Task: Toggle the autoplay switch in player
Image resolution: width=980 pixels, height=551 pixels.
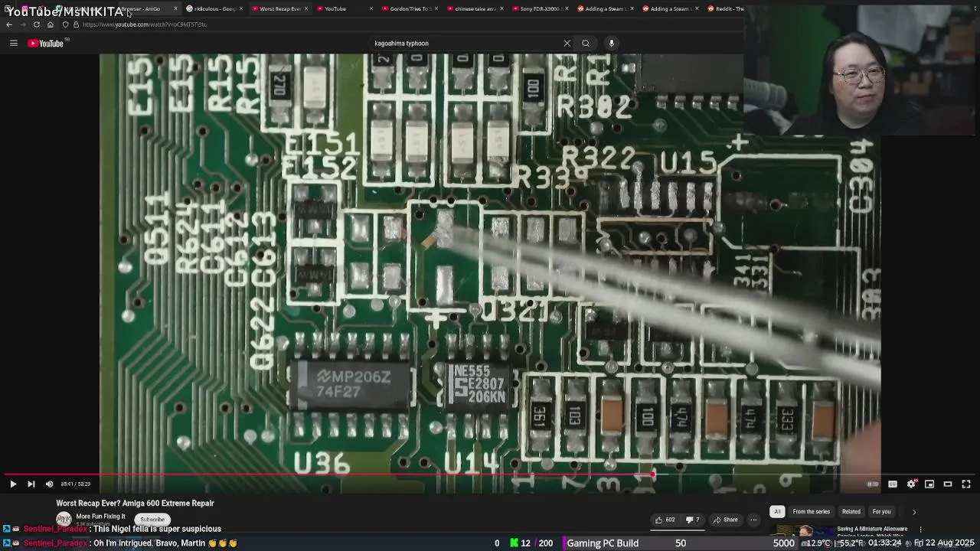Action: point(873,484)
